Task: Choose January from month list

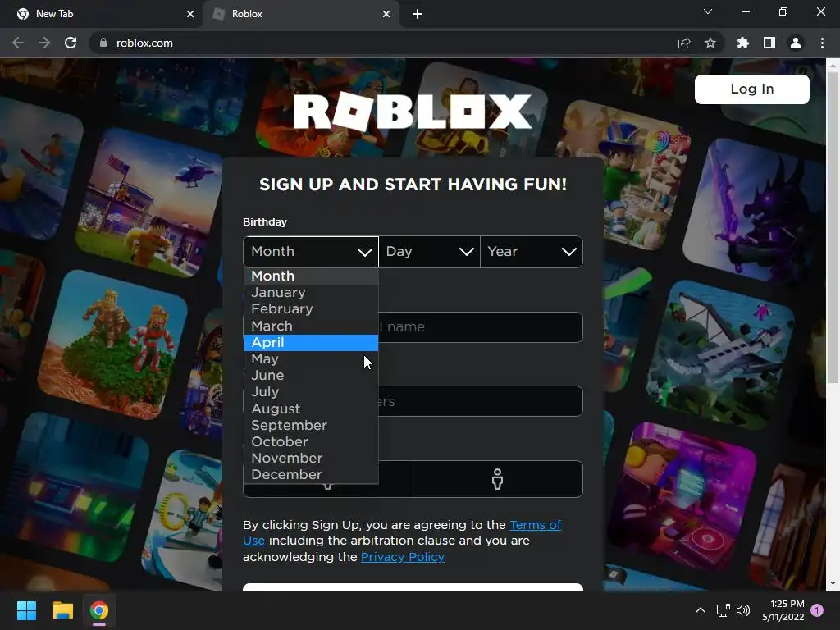Action: tap(311, 293)
